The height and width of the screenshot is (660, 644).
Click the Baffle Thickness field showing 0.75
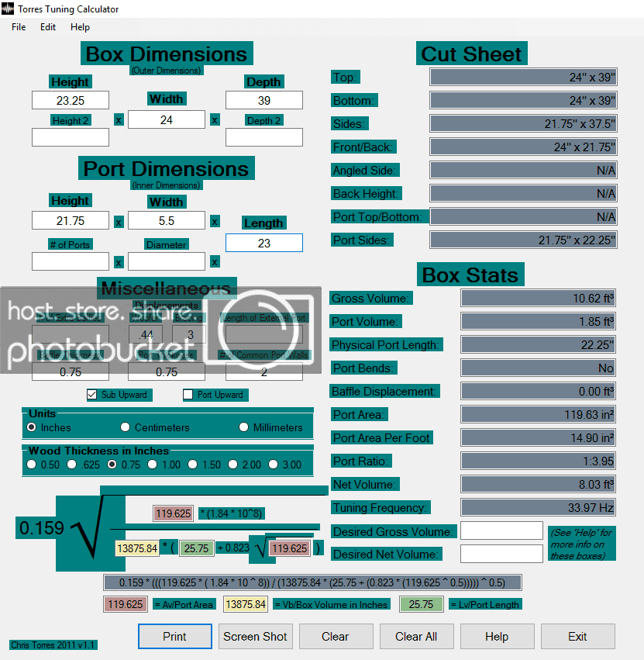click(x=71, y=371)
